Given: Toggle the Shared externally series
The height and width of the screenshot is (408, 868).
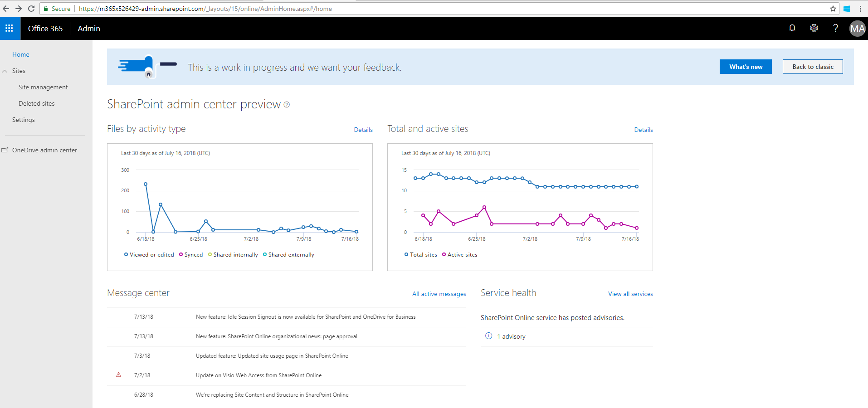Looking at the screenshot, I should [288, 254].
